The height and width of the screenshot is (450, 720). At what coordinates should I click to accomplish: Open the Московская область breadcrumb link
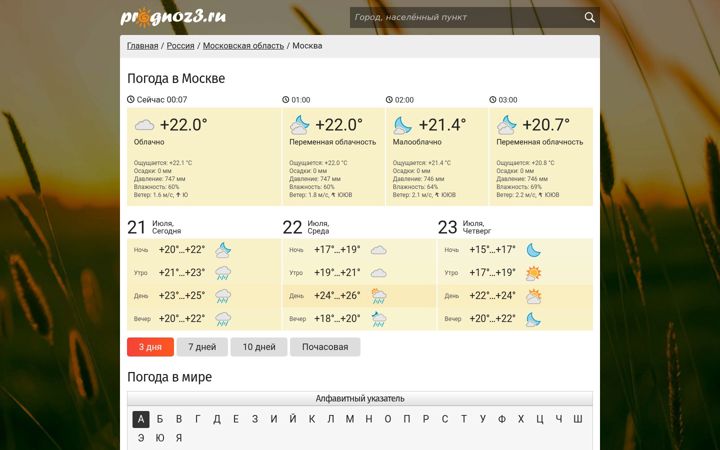[x=243, y=46]
